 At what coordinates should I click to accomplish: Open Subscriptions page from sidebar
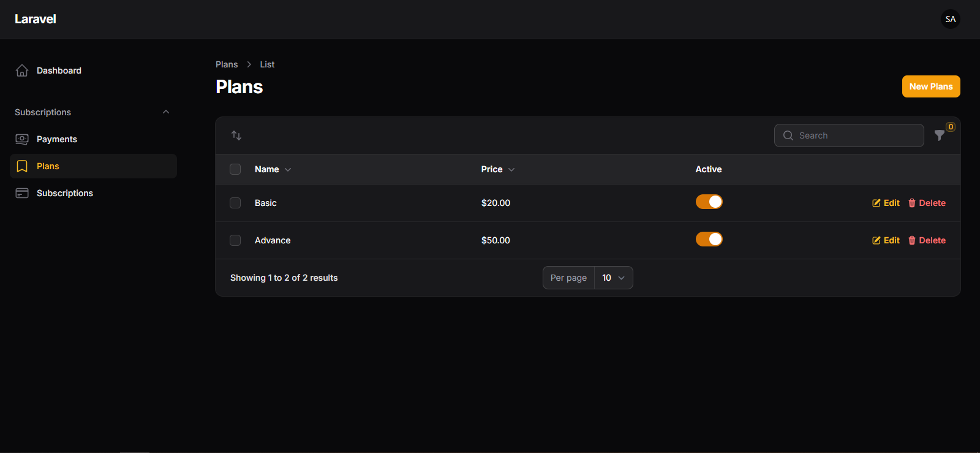[x=65, y=193]
